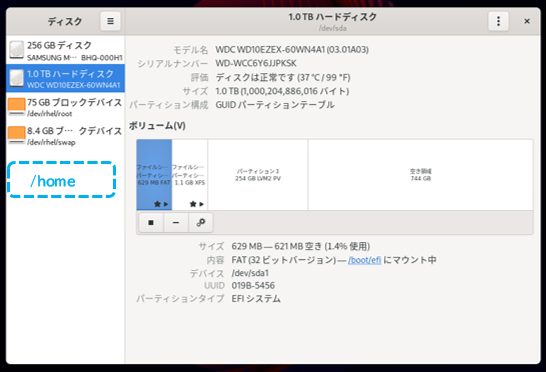
Task: Click the ボリューム(V) heading
Action: pos(157,126)
